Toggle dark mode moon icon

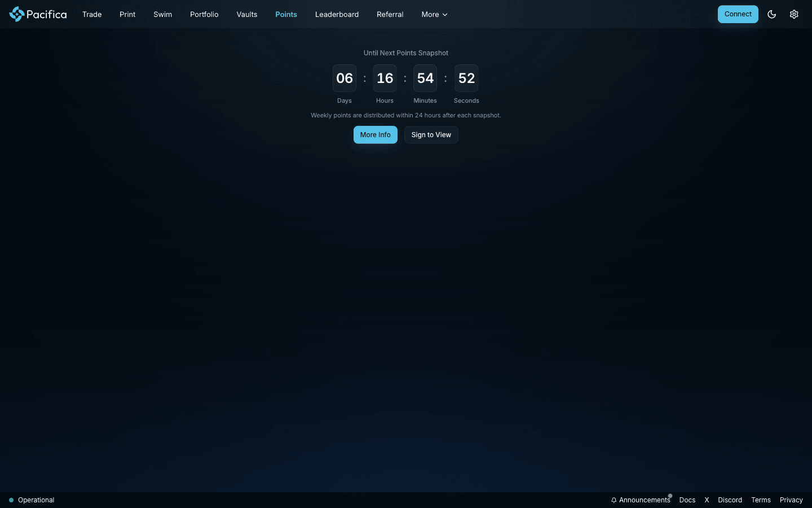[772, 14]
